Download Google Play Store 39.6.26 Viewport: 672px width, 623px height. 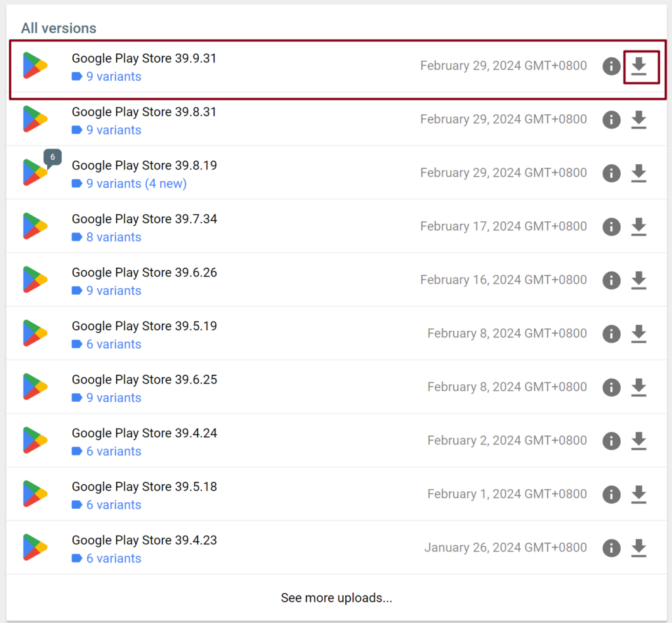tap(639, 280)
